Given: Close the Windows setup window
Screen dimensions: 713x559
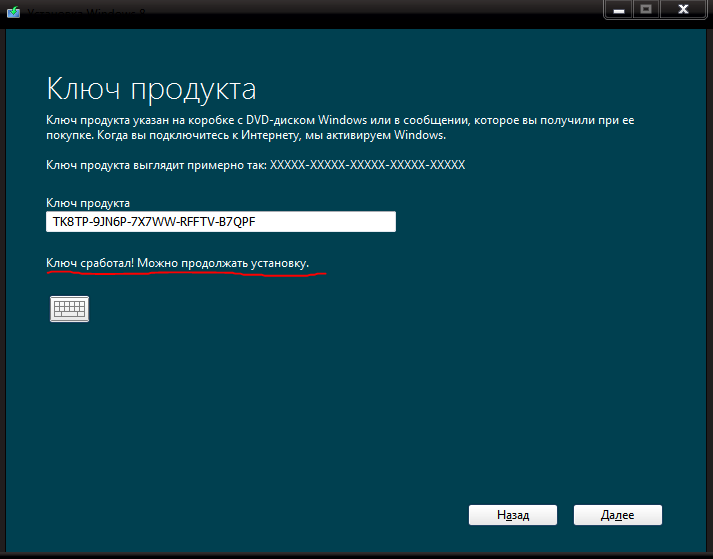Looking at the screenshot, I should (x=683, y=10).
